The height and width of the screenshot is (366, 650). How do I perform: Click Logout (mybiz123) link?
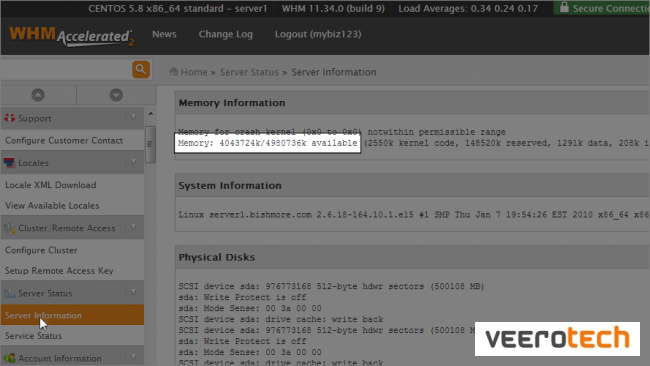coord(318,34)
